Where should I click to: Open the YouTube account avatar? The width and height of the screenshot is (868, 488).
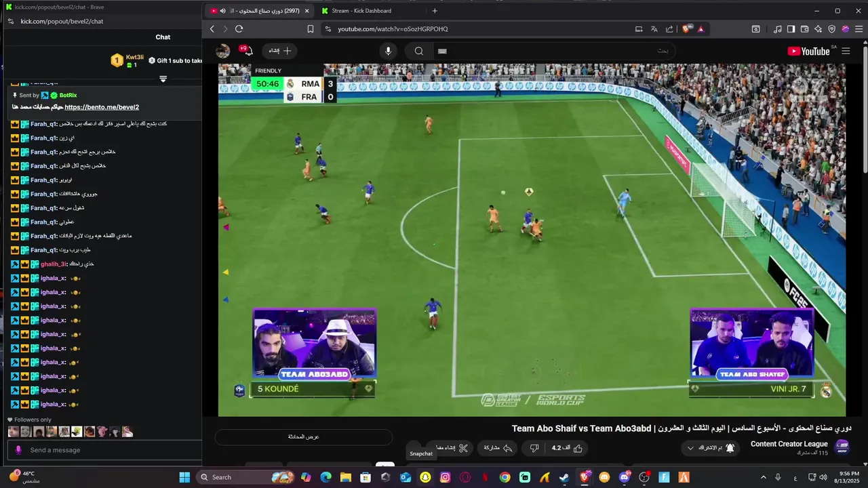(x=222, y=51)
